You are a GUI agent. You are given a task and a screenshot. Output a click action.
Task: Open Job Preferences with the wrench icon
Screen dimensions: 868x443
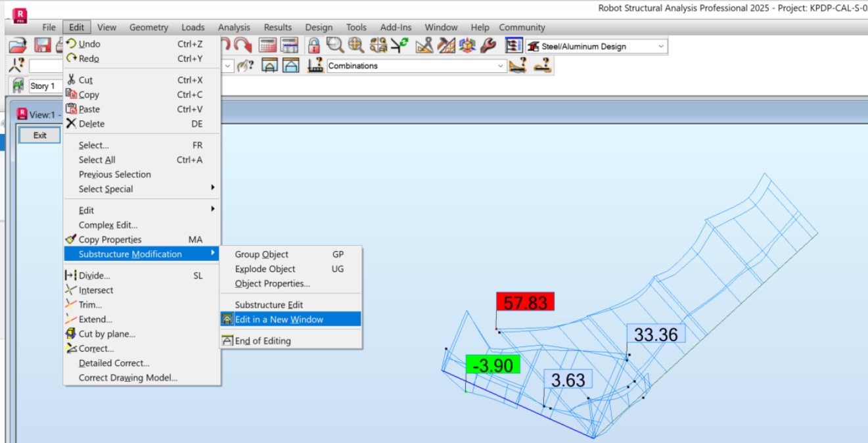[x=486, y=45]
